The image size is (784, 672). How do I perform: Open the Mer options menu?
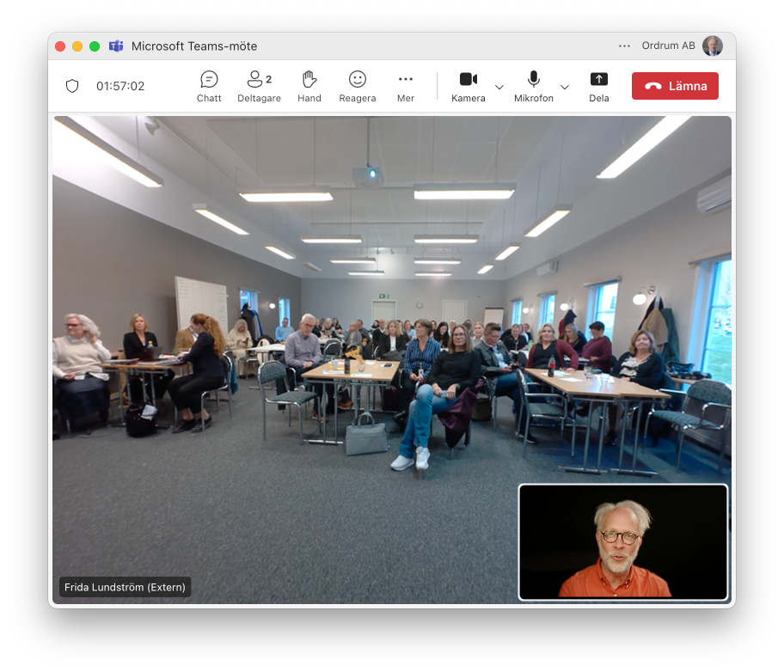tap(406, 86)
